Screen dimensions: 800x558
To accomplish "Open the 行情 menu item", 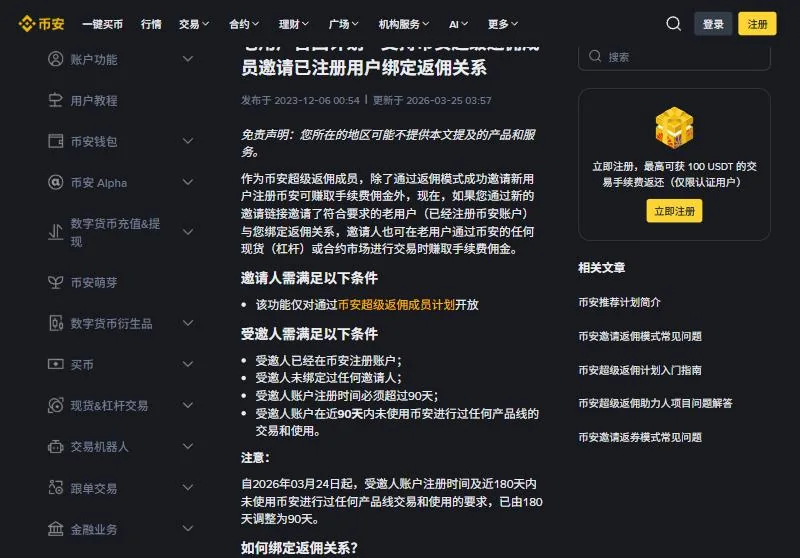I will 151,24.
